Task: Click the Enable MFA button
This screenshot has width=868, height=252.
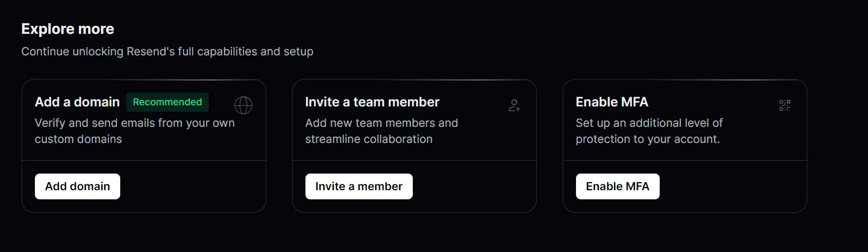Action: (617, 186)
